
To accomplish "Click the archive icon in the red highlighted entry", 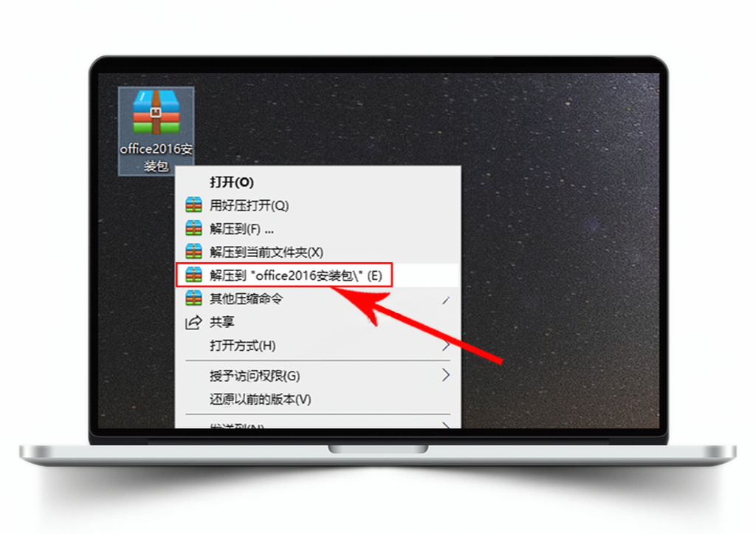I will coord(194,275).
